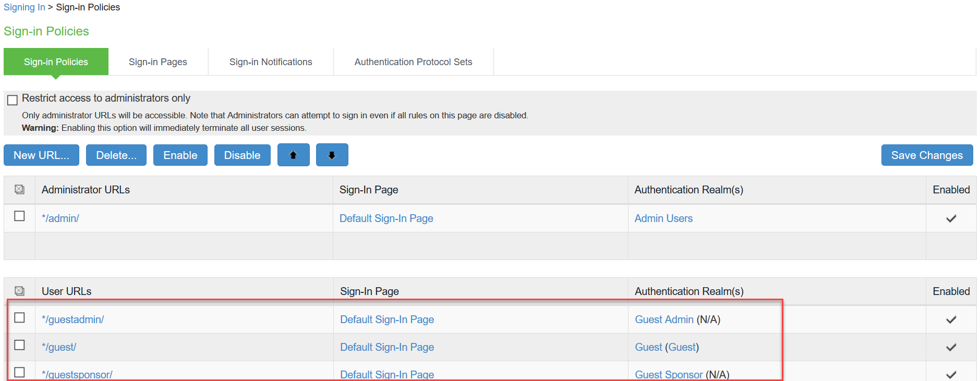Open the Admin Users realm link
Image resolution: width=980 pixels, height=381 pixels.
tap(663, 218)
